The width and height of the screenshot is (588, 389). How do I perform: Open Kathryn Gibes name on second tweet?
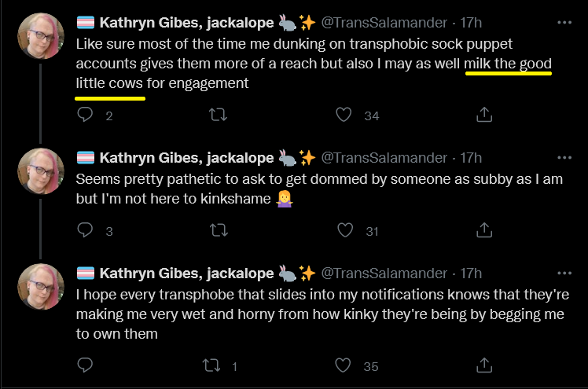click(187, 158)
